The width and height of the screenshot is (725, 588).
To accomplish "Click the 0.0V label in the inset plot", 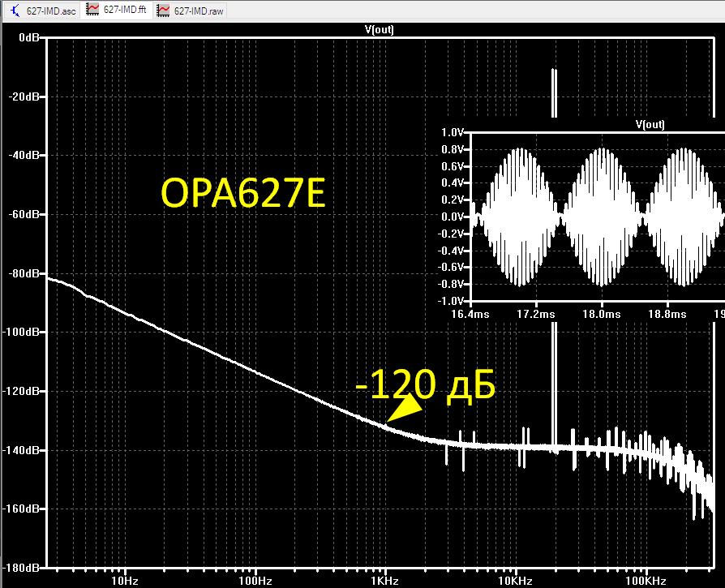I will [453, 217].
